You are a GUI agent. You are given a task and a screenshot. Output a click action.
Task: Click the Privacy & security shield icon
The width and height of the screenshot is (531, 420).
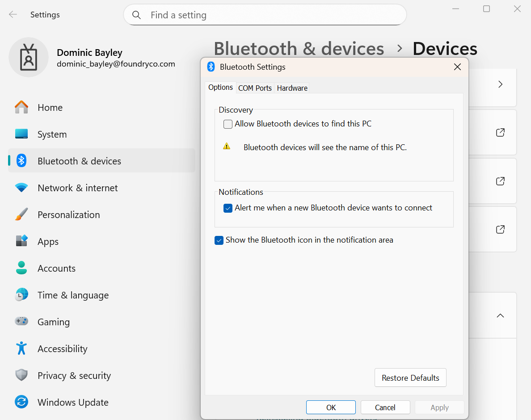coord(21,375)
